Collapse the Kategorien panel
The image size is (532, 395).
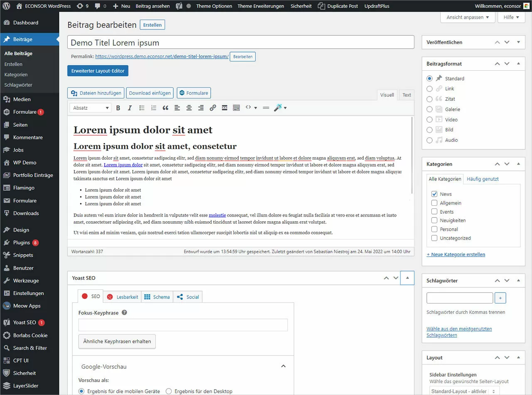(518, 164)
